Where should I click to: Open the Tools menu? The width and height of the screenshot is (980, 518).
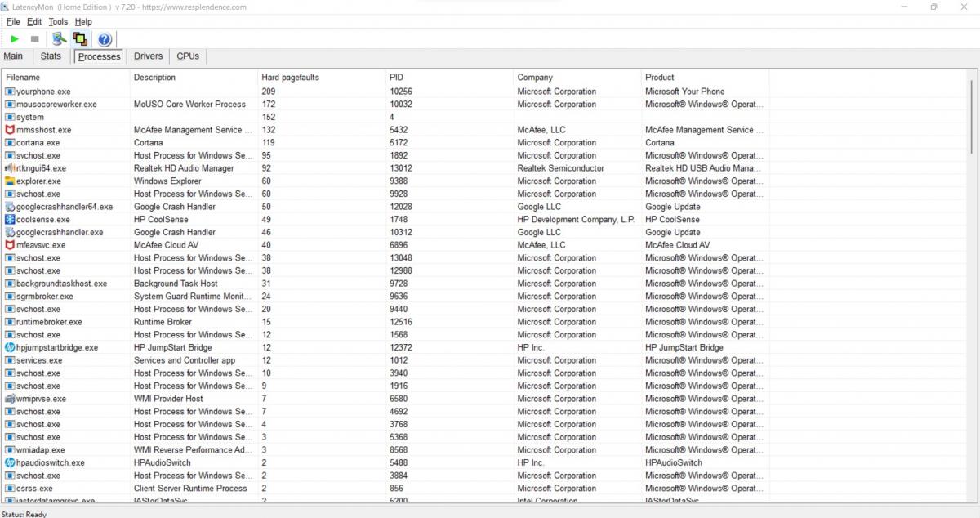[58, 21]
